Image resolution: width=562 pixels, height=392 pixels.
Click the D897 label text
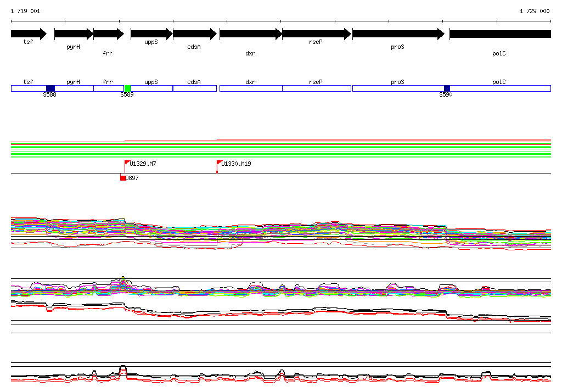click(x=132, y=178)
